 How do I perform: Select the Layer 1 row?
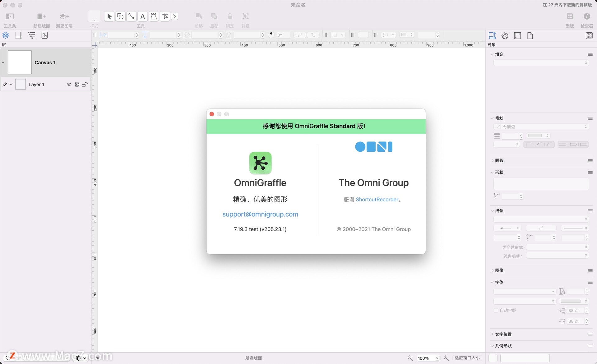(46, 85)
